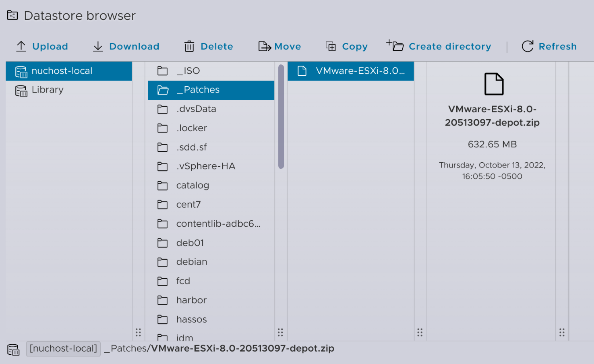Click the Upload arrow icon

(x=21, y=46)
